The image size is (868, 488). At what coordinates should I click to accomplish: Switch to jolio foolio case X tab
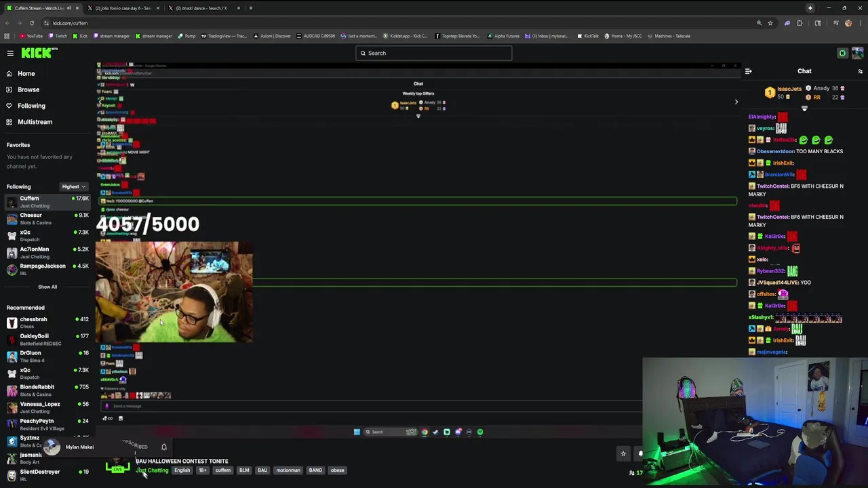[123, 8]
